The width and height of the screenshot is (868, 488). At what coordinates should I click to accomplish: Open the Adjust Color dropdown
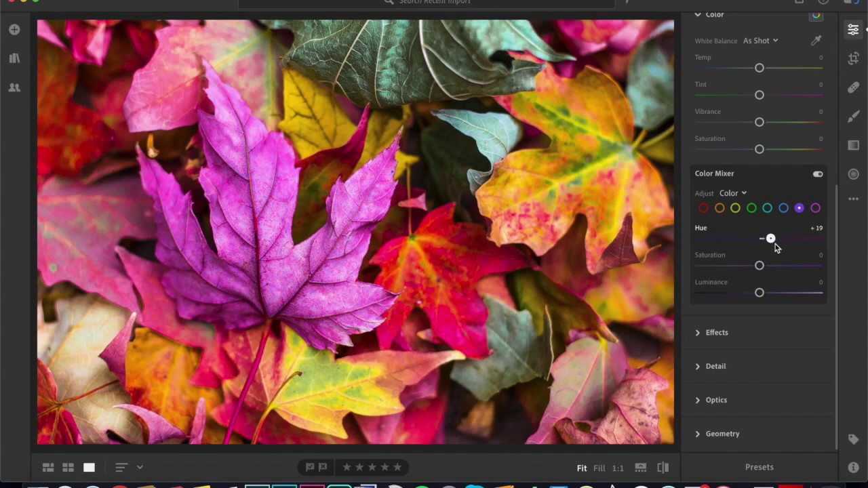pos(733,193)
